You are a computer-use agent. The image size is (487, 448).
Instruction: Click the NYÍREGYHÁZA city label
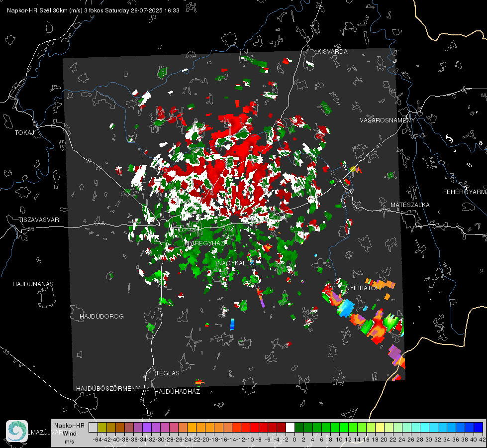206,243
